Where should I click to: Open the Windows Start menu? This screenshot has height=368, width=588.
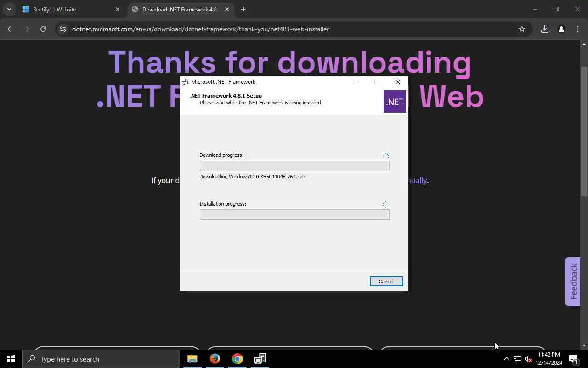pyautogui.click(x=11, y=359)
